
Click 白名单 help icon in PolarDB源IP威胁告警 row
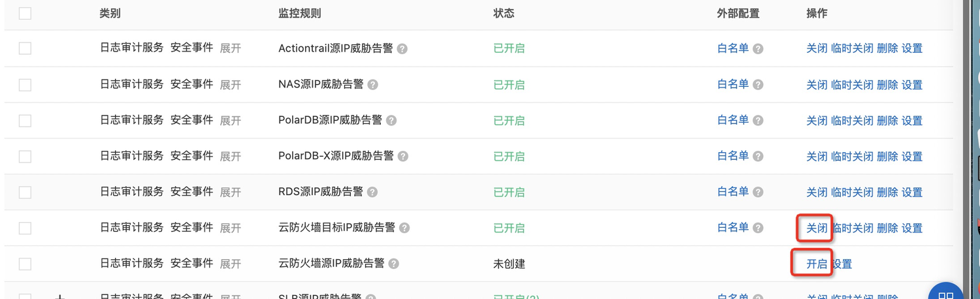click(x=758, y=121)
